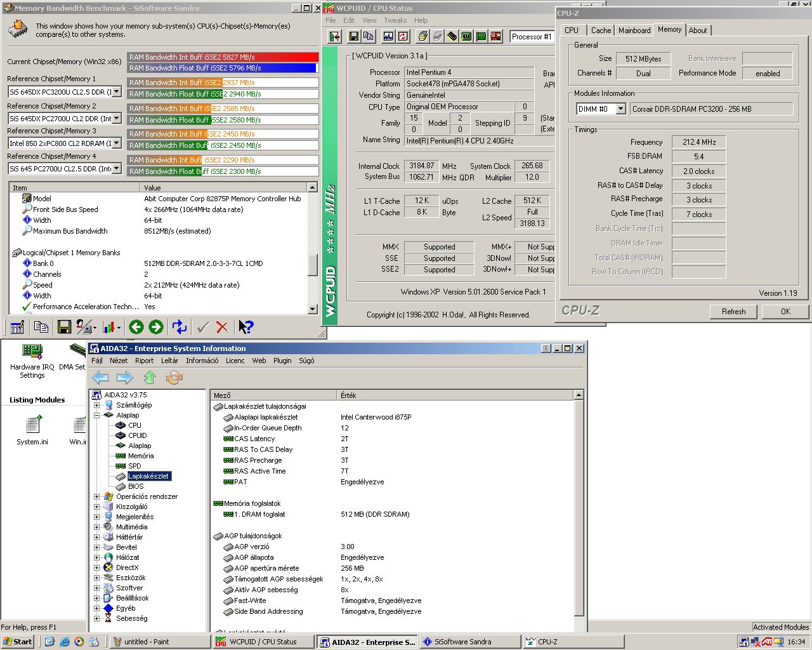This screenshot has width=812, height=650.
Task: Open Sandra module options table icon
Action: point(17,327)
